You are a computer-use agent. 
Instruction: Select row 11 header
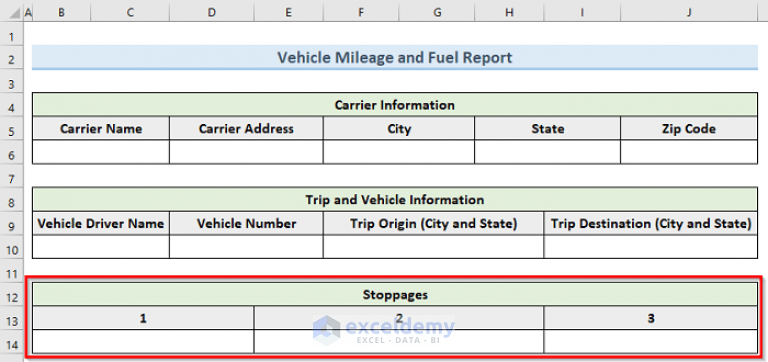[x=12, y=270]
